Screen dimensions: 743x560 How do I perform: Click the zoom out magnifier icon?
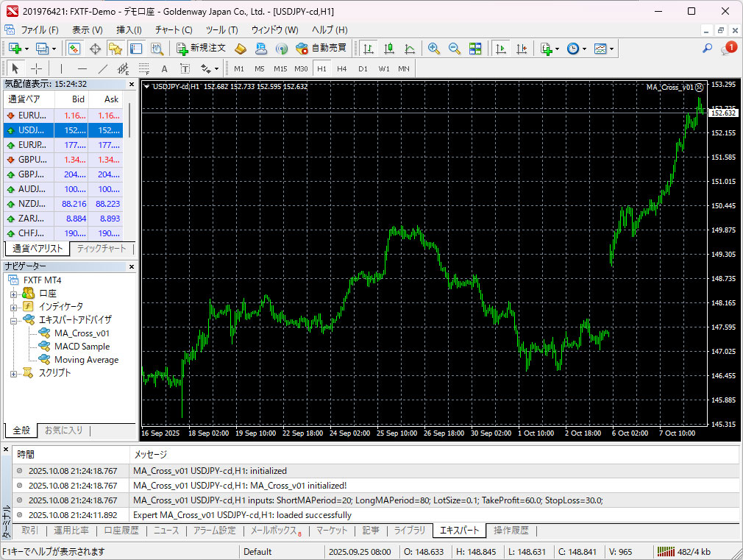(455, 49)
